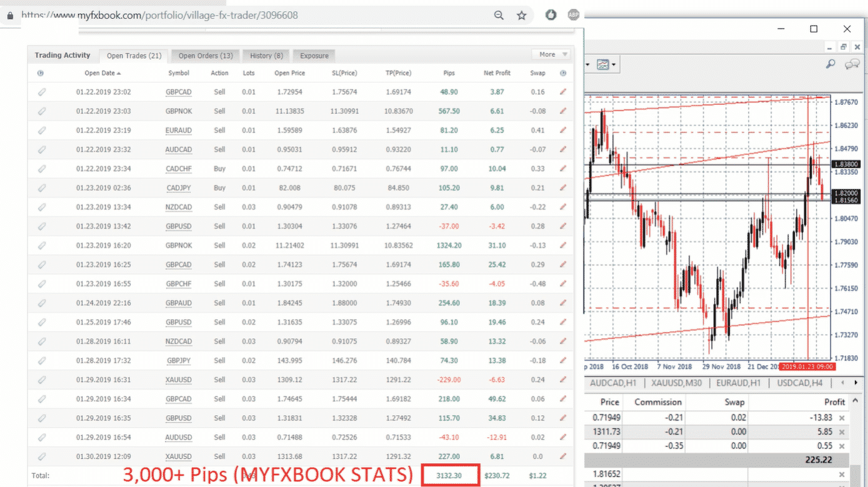Click the pencil icon on the 01.30.2019 XAUUSD row
This screenshot has height=487, width=868.
(x=563, y=456)
